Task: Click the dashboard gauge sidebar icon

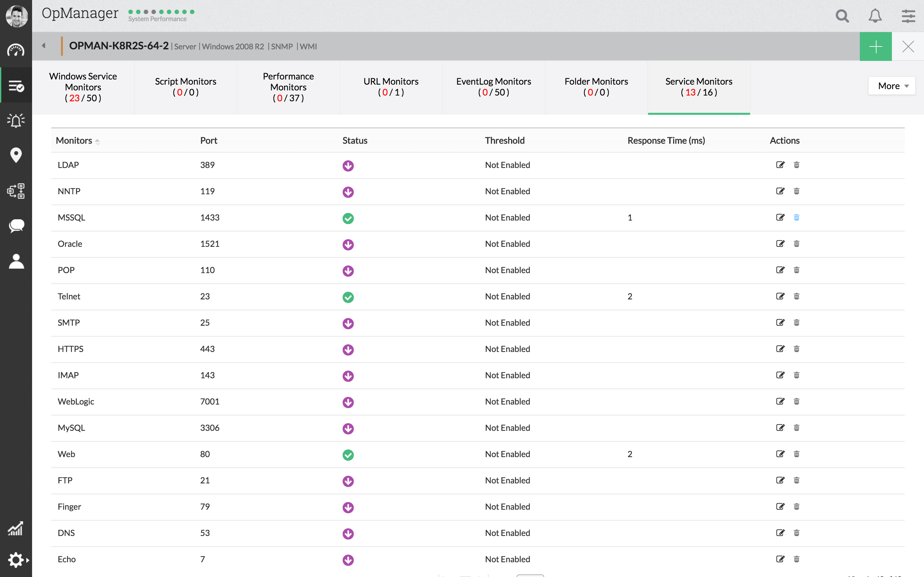Action: [x=16, y=50]
